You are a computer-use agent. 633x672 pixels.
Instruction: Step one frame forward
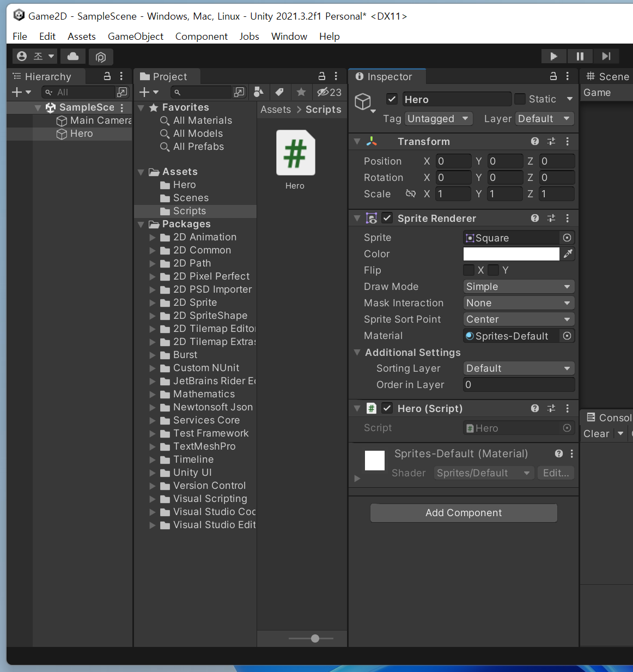[x=606, y=56]
